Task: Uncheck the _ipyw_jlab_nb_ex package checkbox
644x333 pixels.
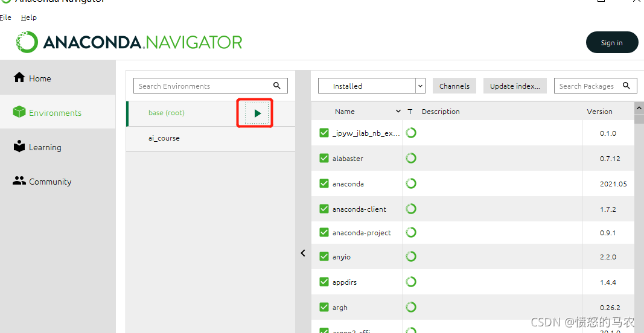Action: coord(324,133)
